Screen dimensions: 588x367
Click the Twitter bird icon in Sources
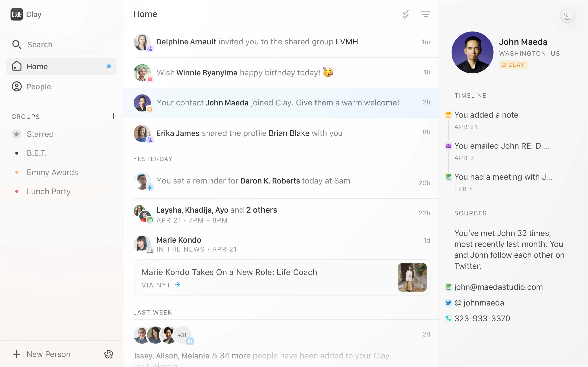coord(449,303)
